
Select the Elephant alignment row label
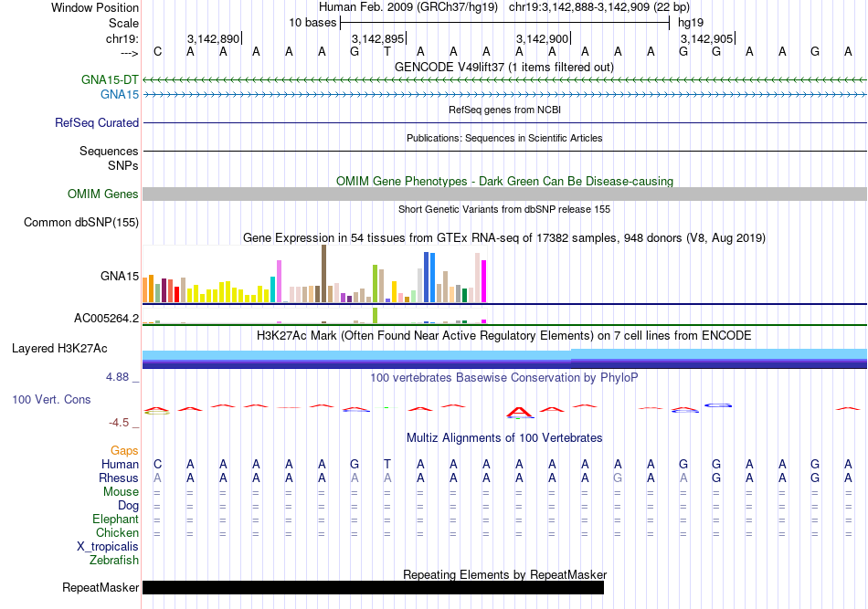tap(115, 520)
